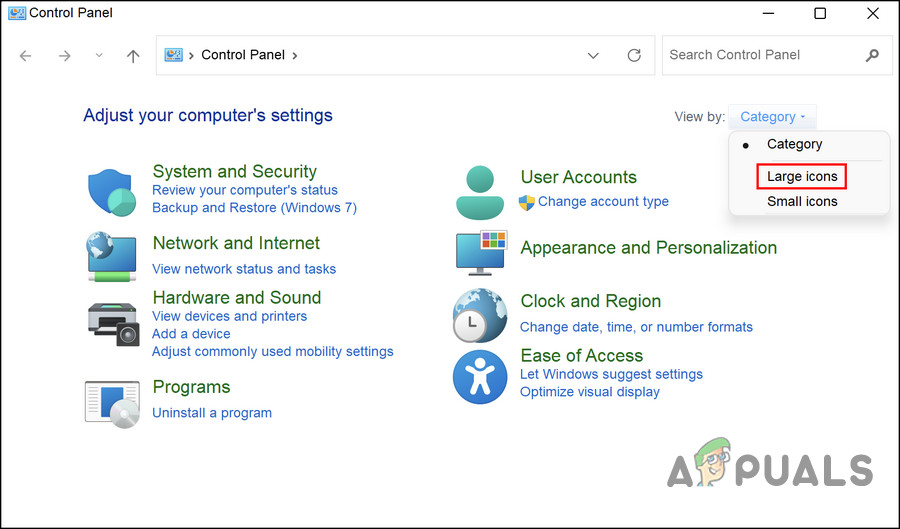
Task: Click Adjust commonly used mobility settings
Action: [x=273, y=352]
